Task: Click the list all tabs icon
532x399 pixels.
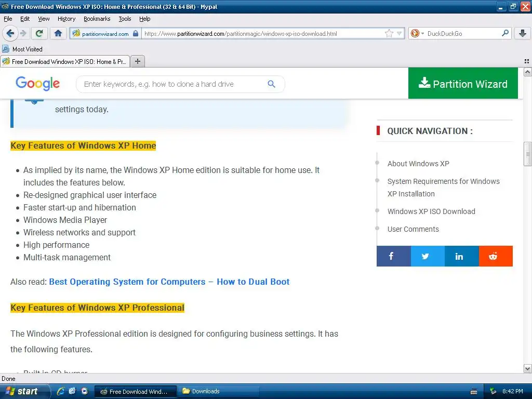Action: pyautogui.click(x=527, y=61)
